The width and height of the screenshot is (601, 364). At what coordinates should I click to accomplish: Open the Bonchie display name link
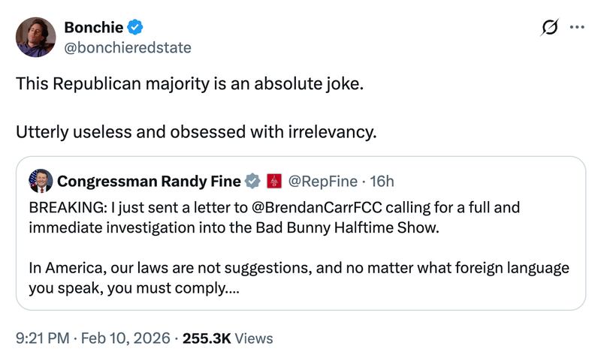94,28
